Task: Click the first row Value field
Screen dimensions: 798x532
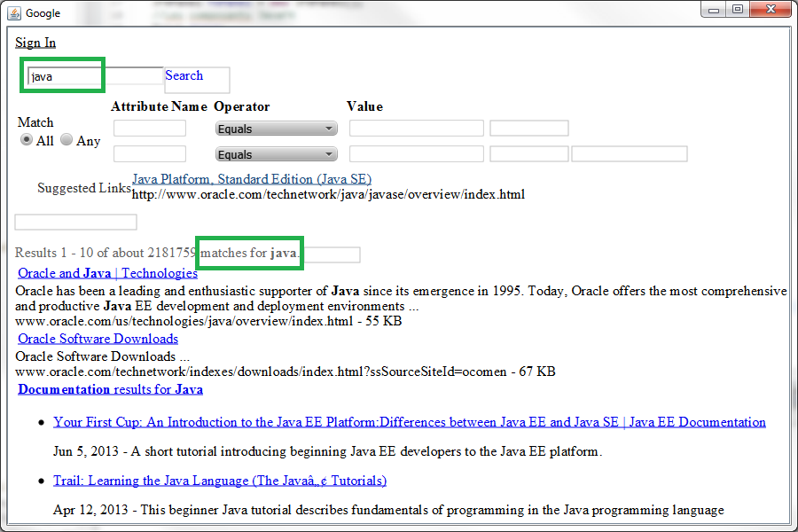Action: (417, 129)
